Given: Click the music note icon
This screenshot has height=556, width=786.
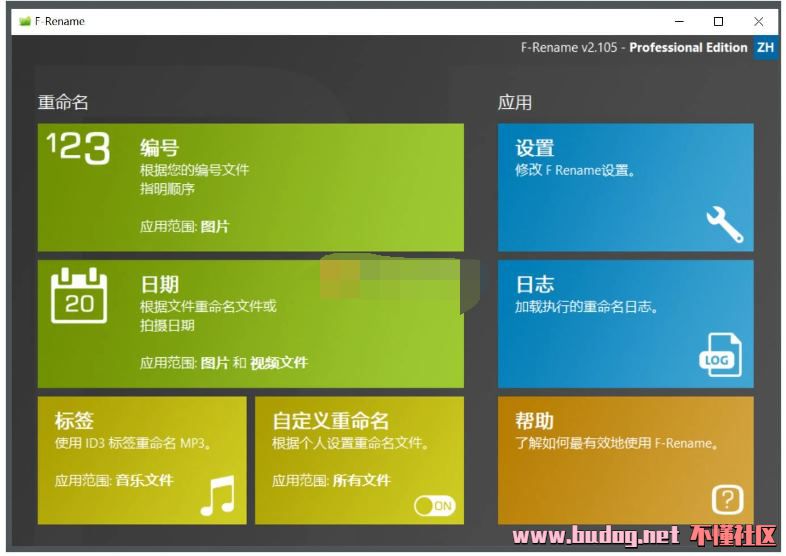Looking at the screenshot, I should (219, 495).
